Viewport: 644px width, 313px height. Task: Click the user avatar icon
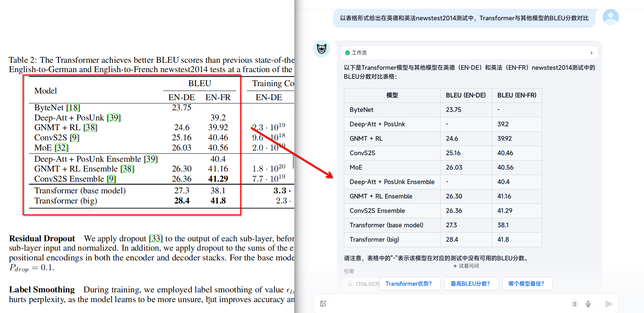click(x=610, y=17)
